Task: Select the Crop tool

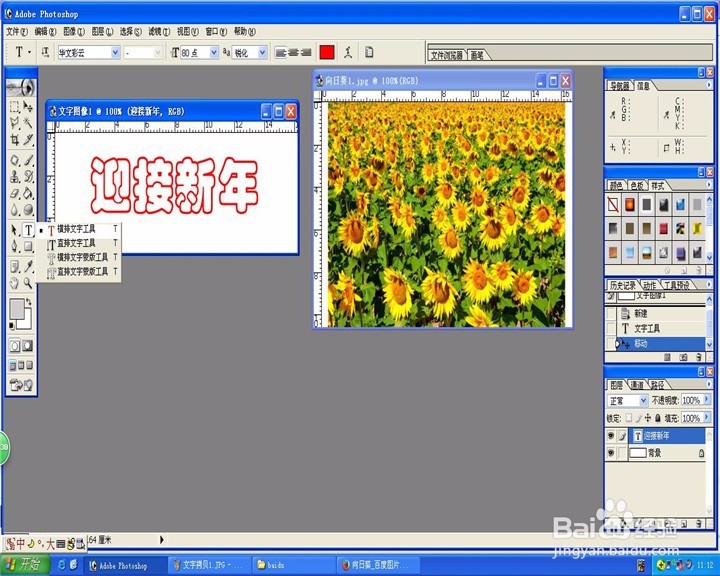Action: (x=15, y=139)
